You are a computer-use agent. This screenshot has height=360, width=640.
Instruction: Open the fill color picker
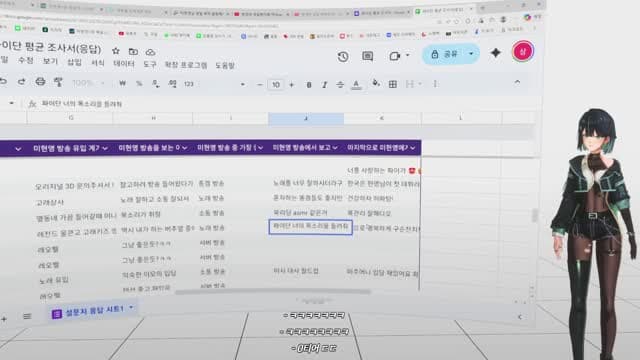376,83
